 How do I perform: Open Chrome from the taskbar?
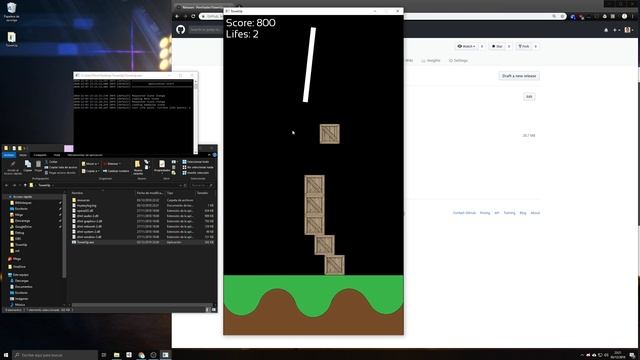(x=141, y=355)
